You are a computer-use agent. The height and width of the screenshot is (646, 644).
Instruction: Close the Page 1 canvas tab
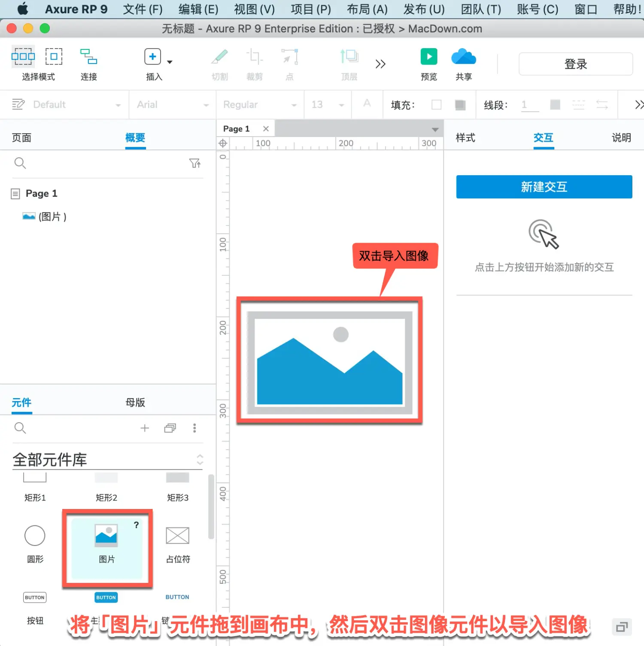(x=266, y=129)
